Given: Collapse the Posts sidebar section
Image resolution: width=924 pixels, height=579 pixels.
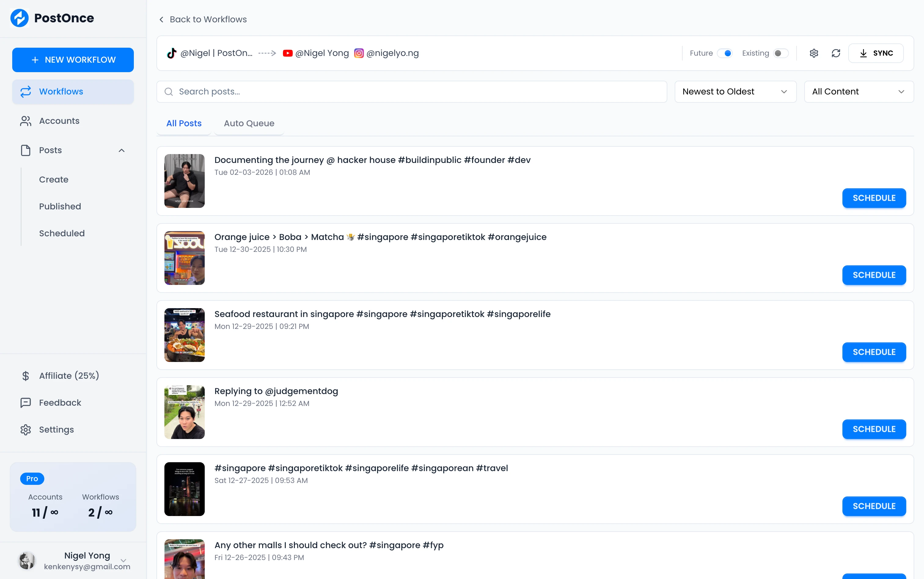Looking at the screenshot, I should click(x=121, y=150).
